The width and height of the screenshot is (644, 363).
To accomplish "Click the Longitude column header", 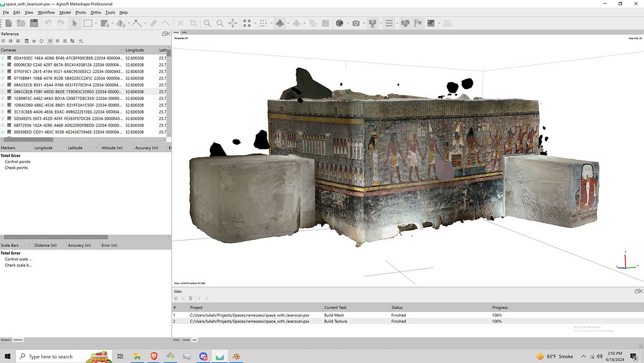I will tap(135, 50).
